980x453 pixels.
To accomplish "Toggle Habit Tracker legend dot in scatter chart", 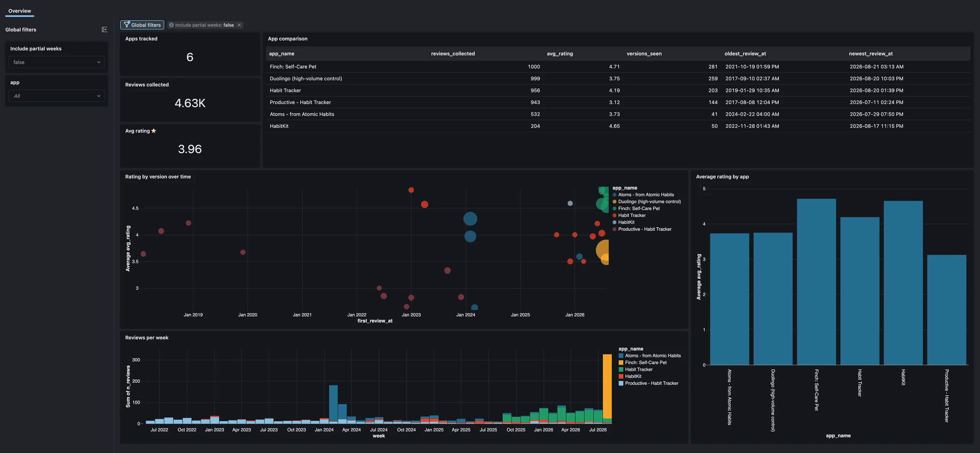I will tap(614, 216).
